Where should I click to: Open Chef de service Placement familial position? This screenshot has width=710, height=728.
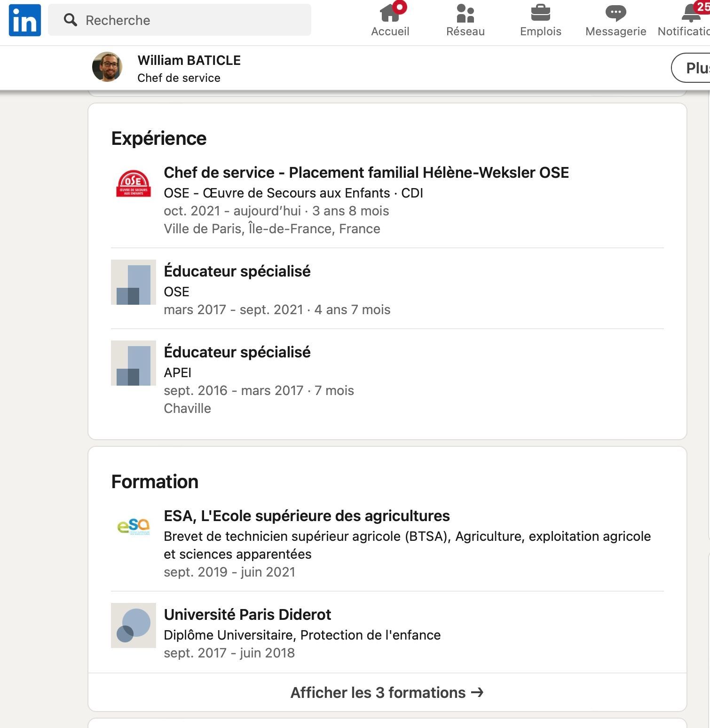(x=366, y=173)
